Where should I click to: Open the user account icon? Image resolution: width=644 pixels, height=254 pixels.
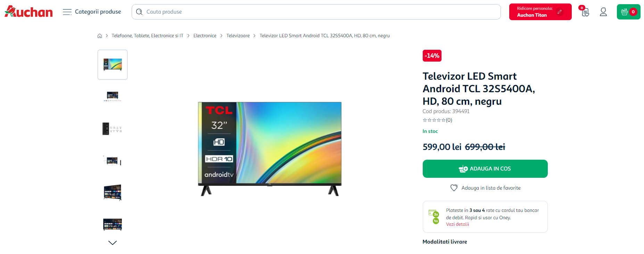603,12
